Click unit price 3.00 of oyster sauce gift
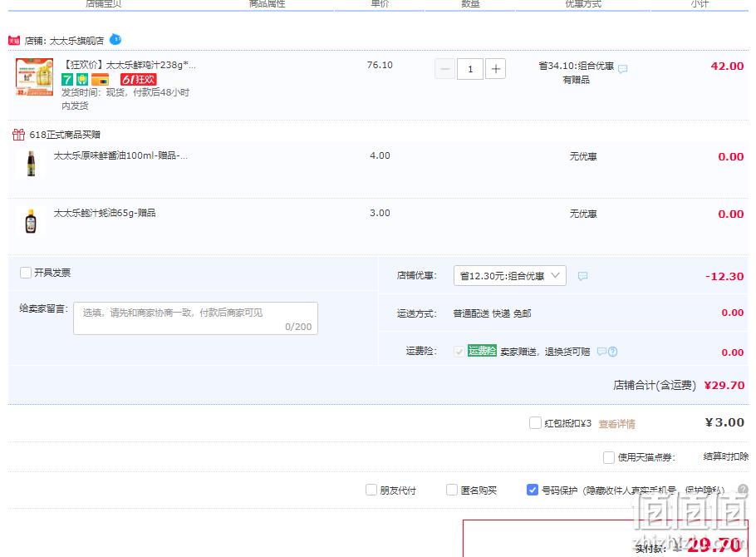The height and width of the screenshot is (557, 756). point(380,213)
